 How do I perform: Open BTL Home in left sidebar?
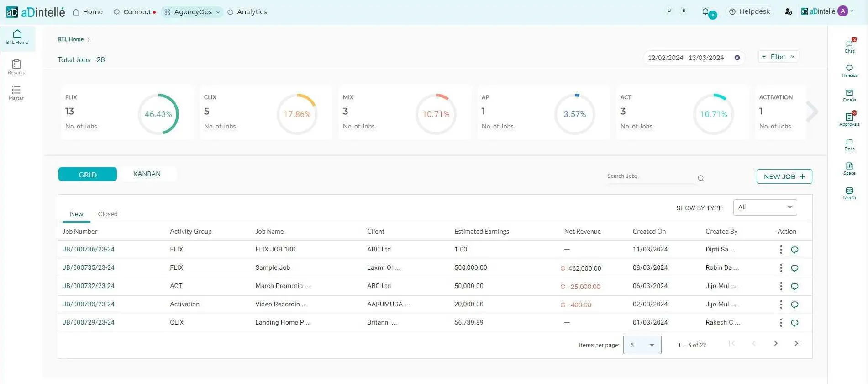(x=17, y=37)
